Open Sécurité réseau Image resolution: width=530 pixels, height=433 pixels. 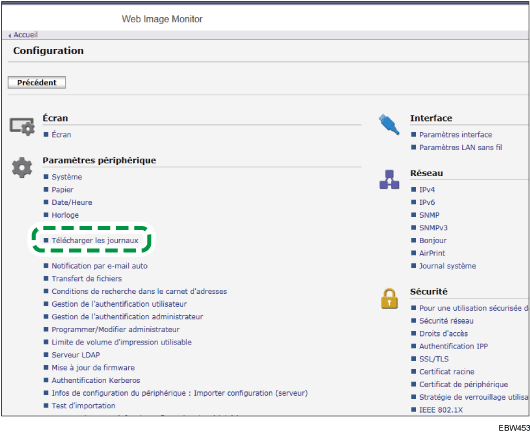(x=446, y=321)
